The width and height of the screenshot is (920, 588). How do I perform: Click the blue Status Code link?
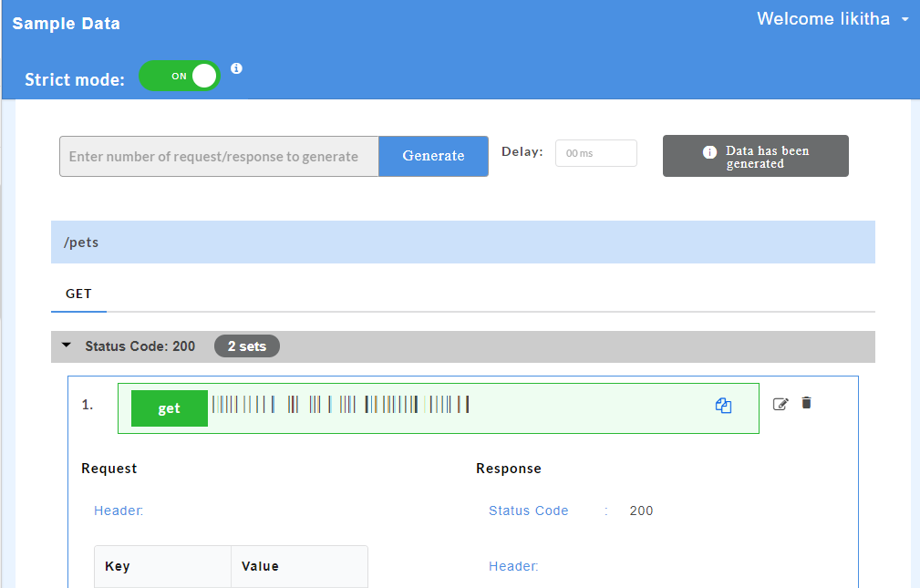(528, 511)
